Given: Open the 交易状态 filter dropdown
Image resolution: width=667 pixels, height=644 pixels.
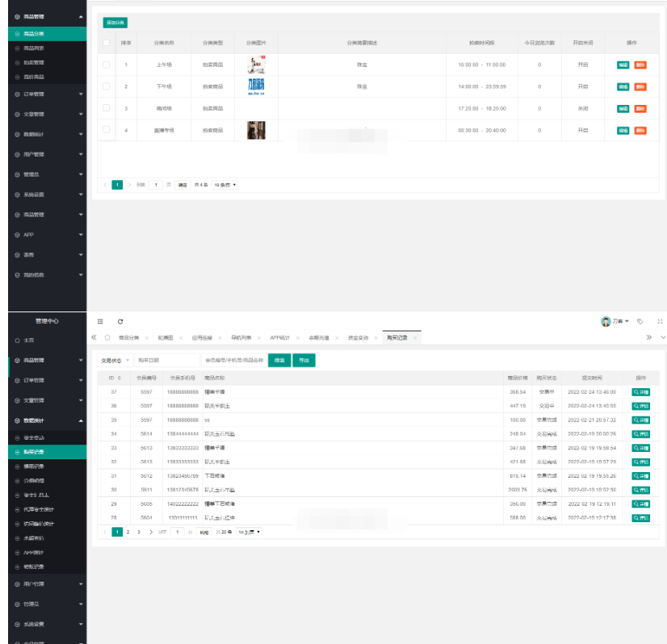Looking at the screenshot, I should [115, 360].
